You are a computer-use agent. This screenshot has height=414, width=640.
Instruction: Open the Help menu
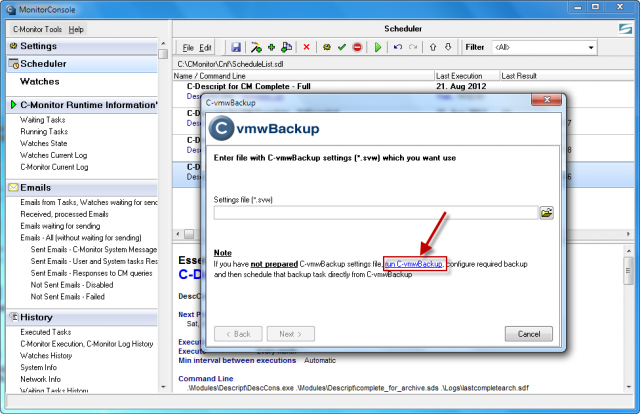click(x=76, y=29)
